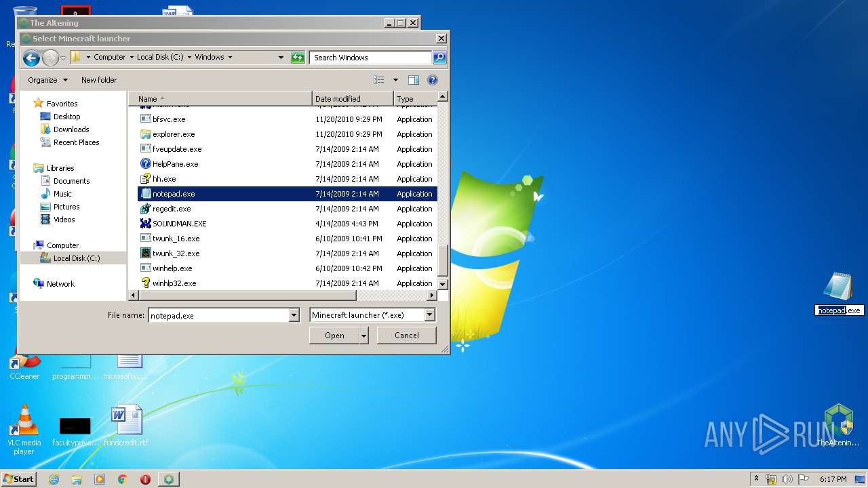The height and width of the screenshot is (488, 868).
Task: Refresh the Windows folder listing
Action: pos(298,58)
